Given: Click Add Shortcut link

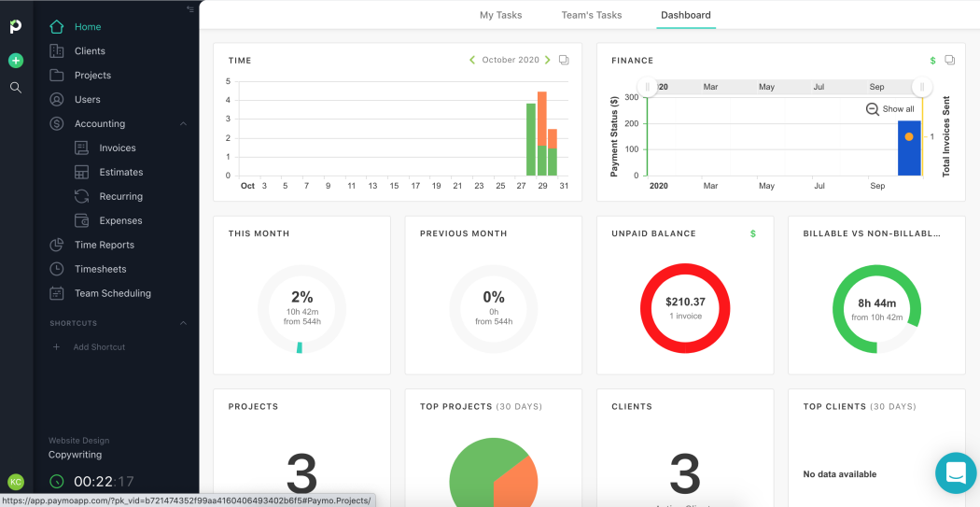Looking at the screenshot, I should pyautogui.click(x=98, y=347).
